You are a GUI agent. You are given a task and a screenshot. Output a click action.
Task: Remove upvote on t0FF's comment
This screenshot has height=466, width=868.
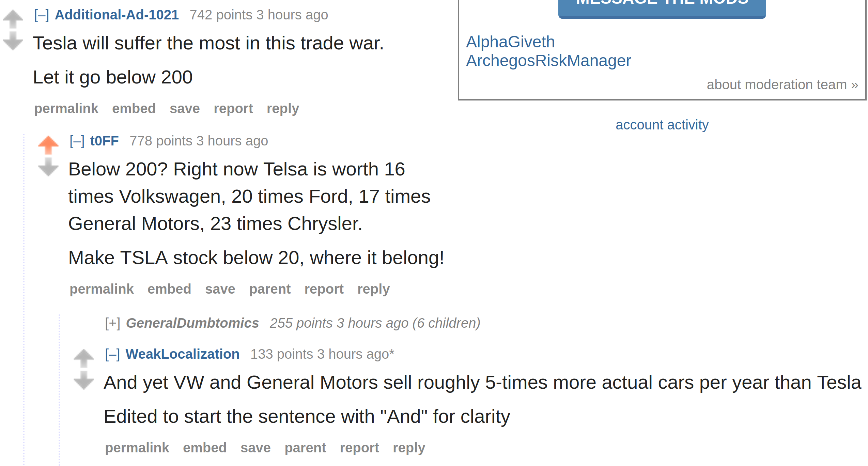(x=48, y=145)
